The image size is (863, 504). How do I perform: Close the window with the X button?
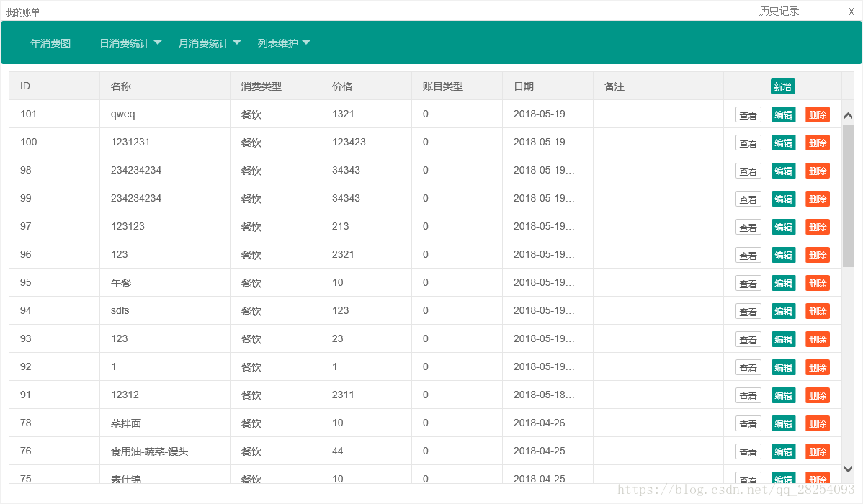pos(851,12)
